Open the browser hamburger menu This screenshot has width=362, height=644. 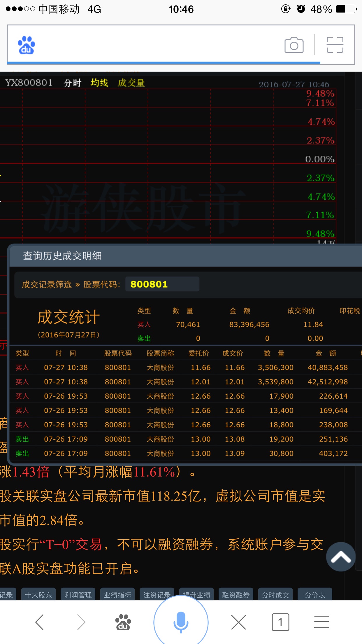(321, 622)
